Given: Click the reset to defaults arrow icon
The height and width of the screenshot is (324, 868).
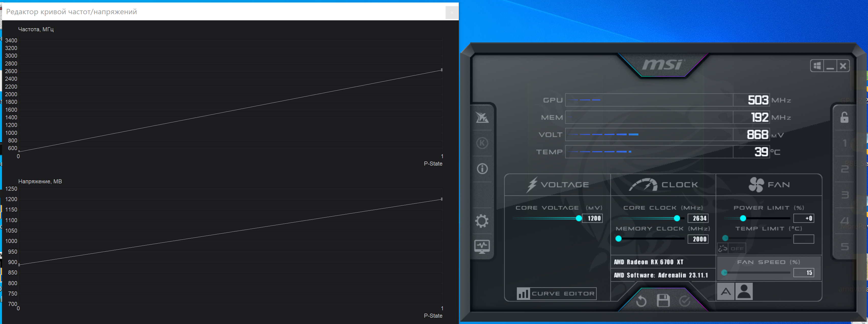Looking at the screenshot, I should [x=641, y=301].
